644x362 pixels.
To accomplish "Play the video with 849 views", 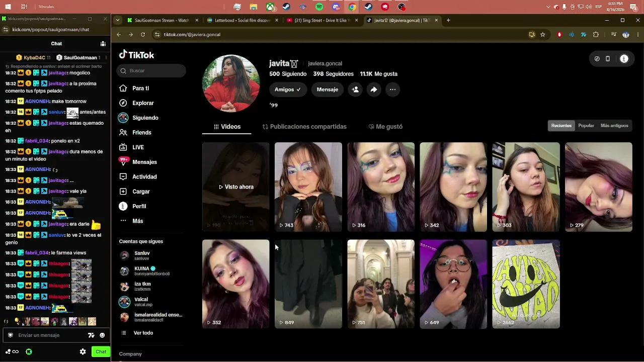I will click(308, 284).
